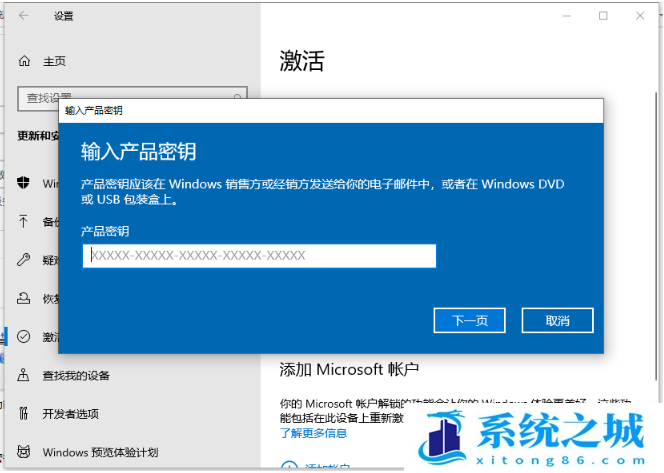Minimize the Settings window
Screen dimensions: 664x473
[x=566, y=16]
